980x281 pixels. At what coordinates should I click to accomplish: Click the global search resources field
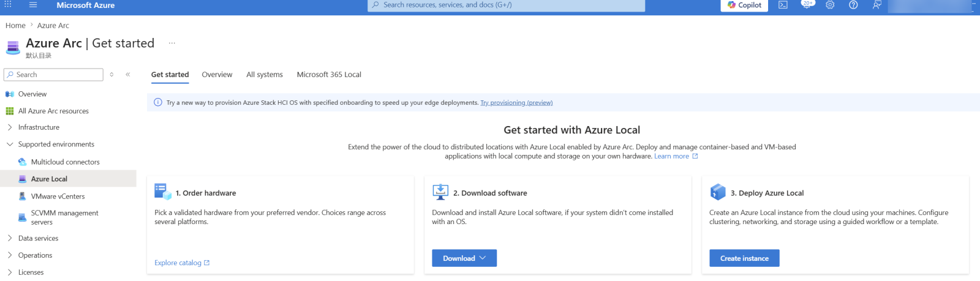tap(506, 5)
